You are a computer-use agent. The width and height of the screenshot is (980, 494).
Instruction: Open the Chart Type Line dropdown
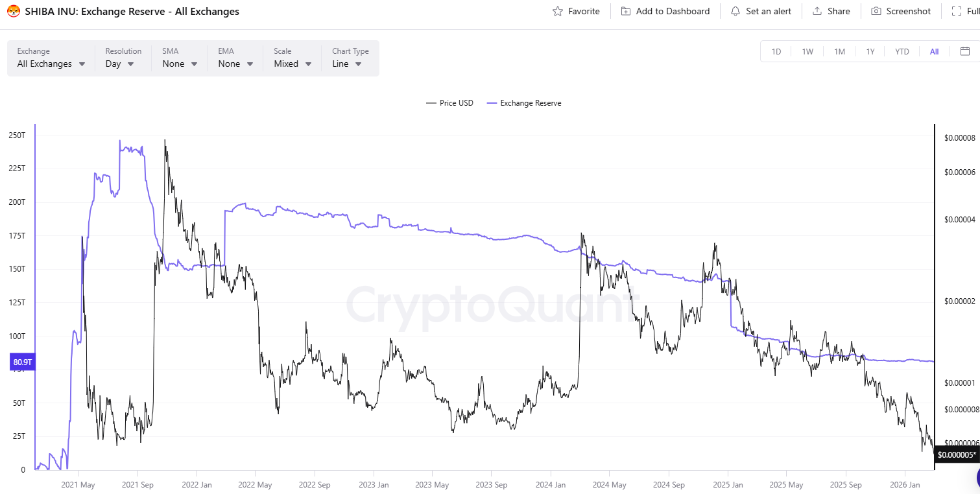click(347, 64)
